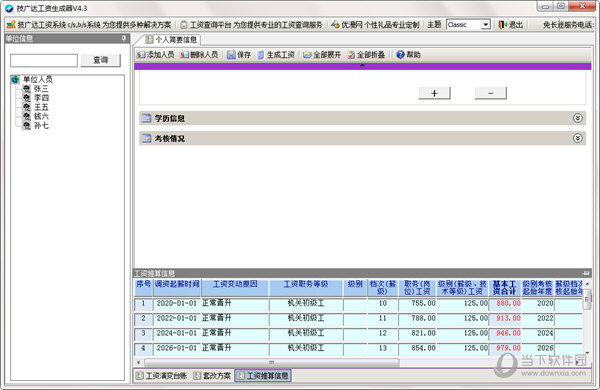
Task: Expand the 学历信息 section chevron
Action: pos(577,118)
